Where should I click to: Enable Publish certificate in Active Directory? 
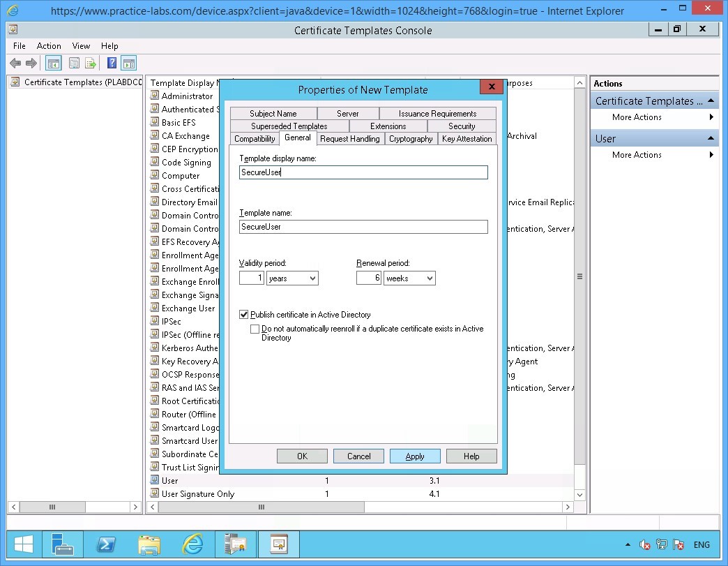[245, 314]
